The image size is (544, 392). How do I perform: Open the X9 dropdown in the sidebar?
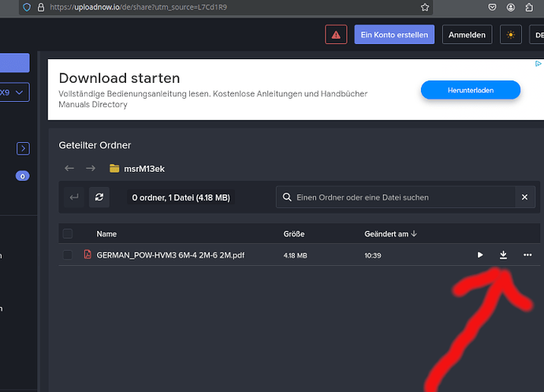click(14, 92)
